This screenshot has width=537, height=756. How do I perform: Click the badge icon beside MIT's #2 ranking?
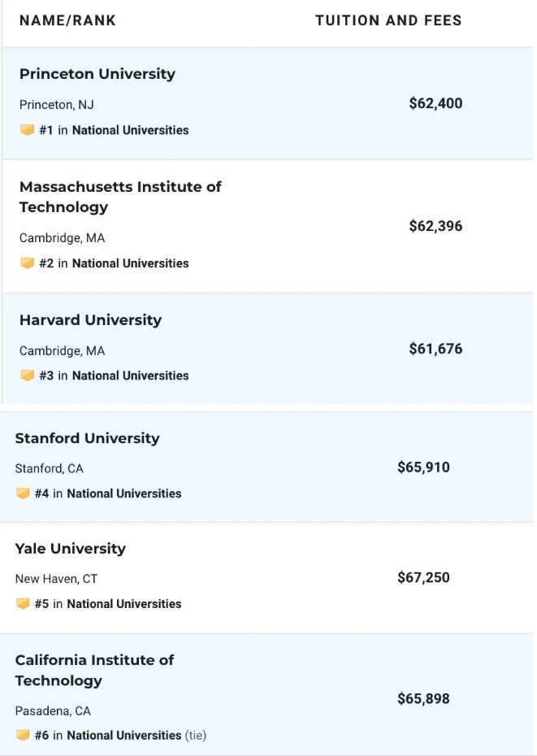(27, 263)
